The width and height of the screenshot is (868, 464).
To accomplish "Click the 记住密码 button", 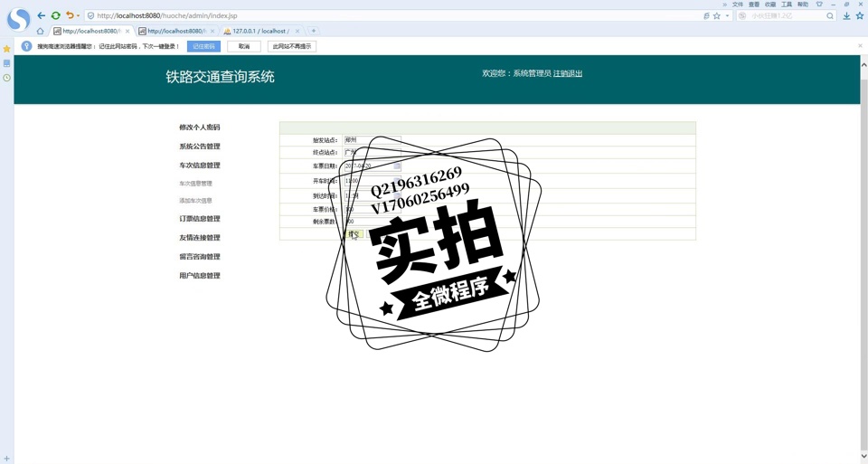I will (203, 46).
